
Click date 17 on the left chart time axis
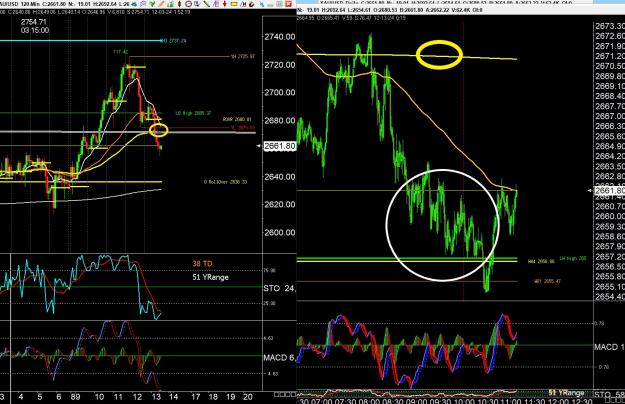[195, 397]
